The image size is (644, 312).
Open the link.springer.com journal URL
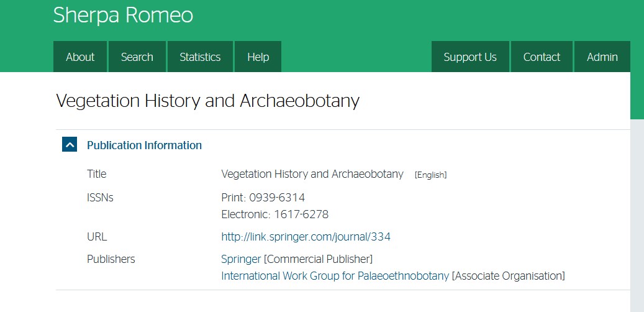[x=306, y=237]
